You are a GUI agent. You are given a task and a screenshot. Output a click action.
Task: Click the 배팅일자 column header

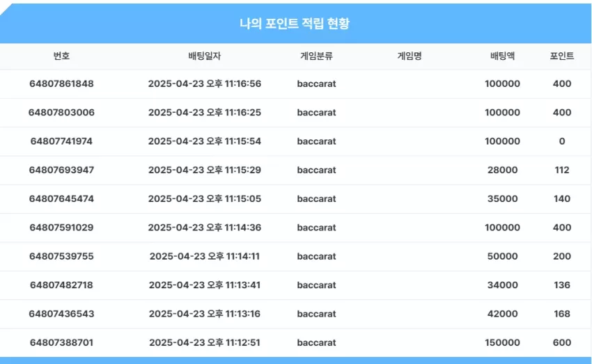(204, 56)
